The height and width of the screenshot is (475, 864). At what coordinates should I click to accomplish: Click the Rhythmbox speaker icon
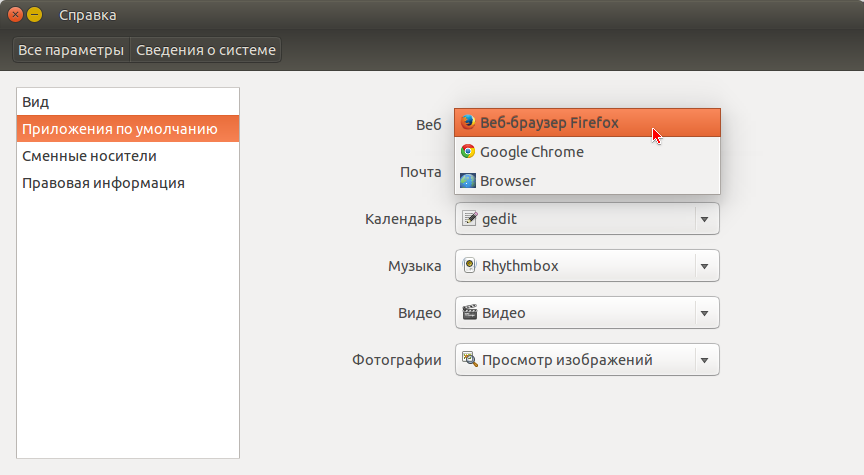point(469,266)
